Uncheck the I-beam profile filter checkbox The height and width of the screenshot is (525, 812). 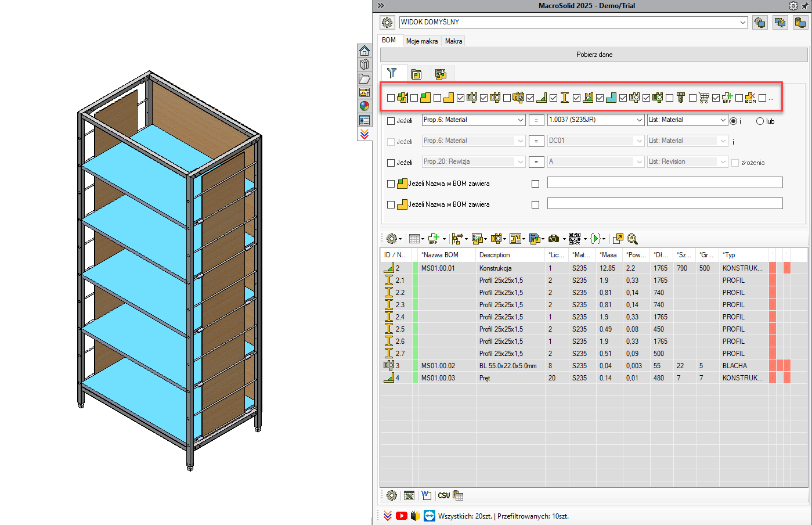tap(553, 98)
